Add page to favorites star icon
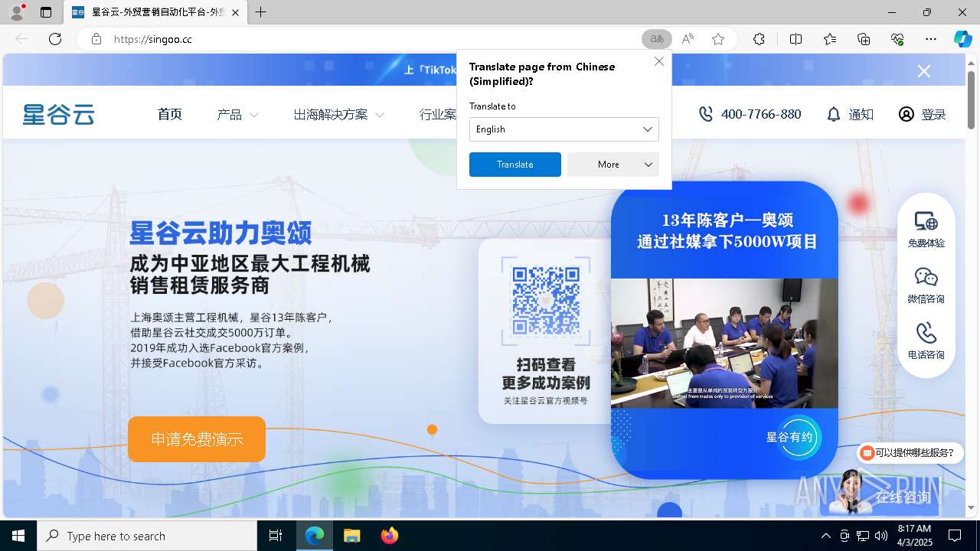 coord(718,39)
